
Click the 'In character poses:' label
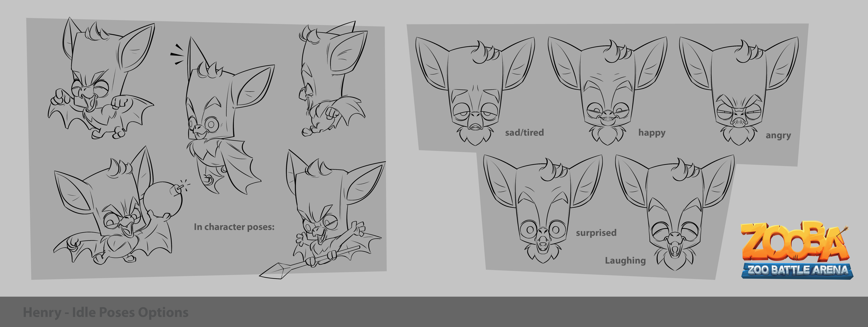click(234, 227)
